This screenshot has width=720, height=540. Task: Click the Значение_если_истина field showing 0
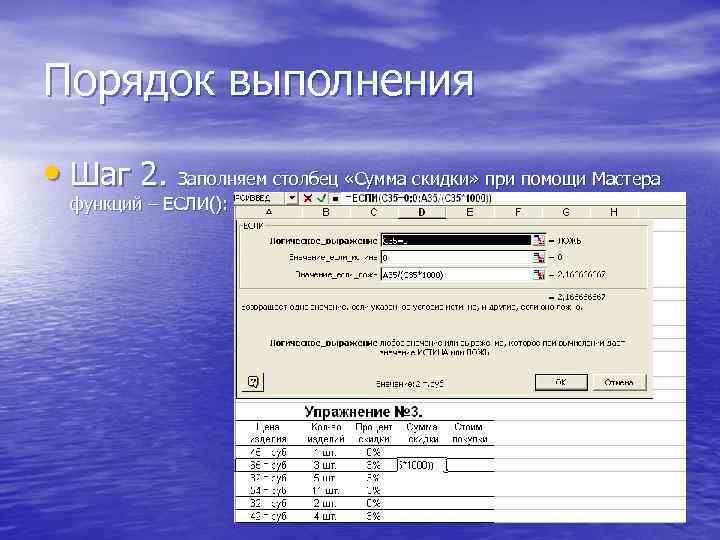tap(456, 258)
